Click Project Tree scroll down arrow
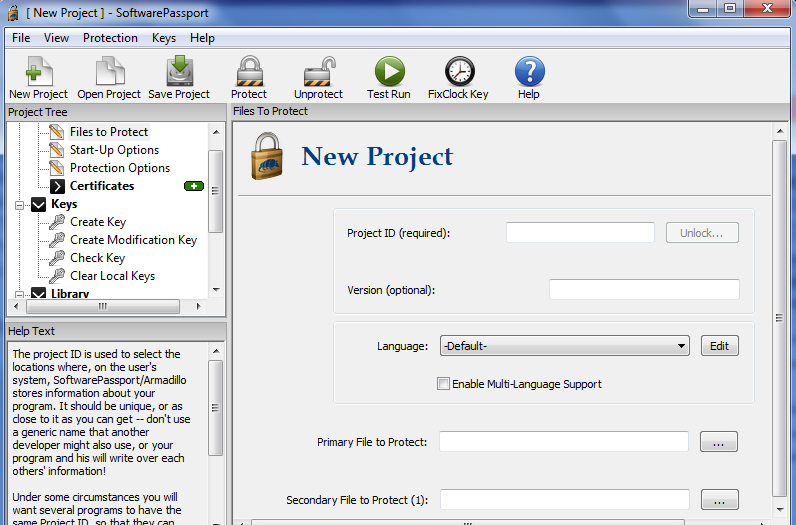 point(216,290)
